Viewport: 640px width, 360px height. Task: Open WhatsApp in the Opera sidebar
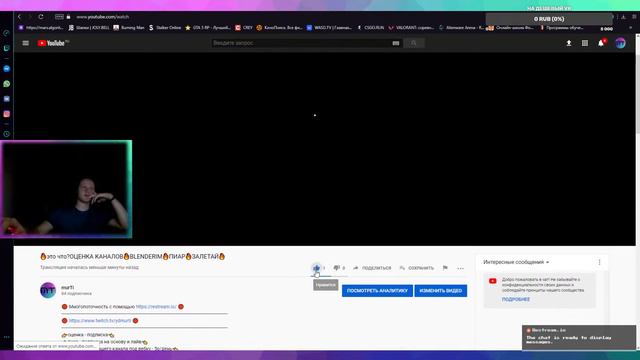tap(7, 84)
